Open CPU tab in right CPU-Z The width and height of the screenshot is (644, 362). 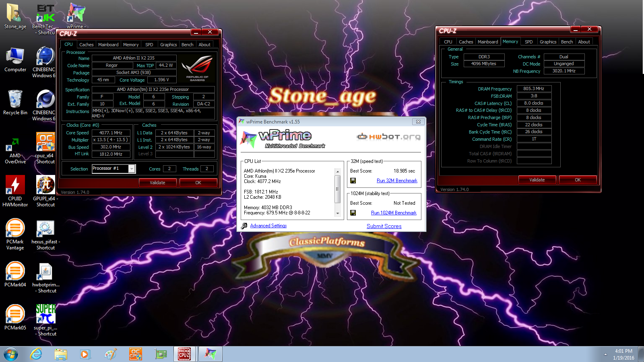tap(448, 42)
